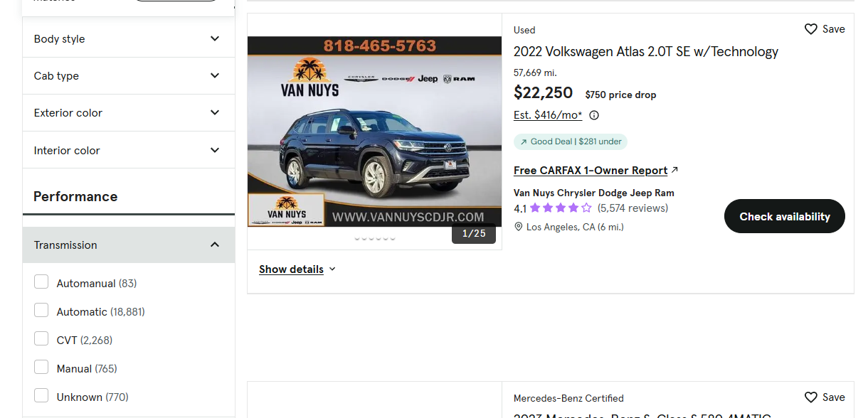Enable the Automatic transmission filter
Image resolution: width=868 pixels, height=418 pixels.
41,311
